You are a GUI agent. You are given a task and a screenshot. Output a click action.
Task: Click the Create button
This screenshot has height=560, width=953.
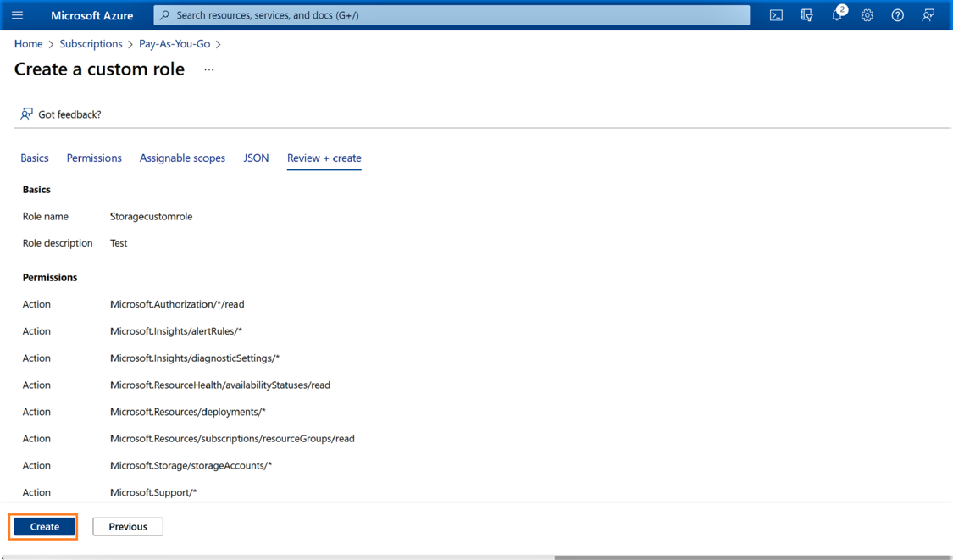[44, 527]
